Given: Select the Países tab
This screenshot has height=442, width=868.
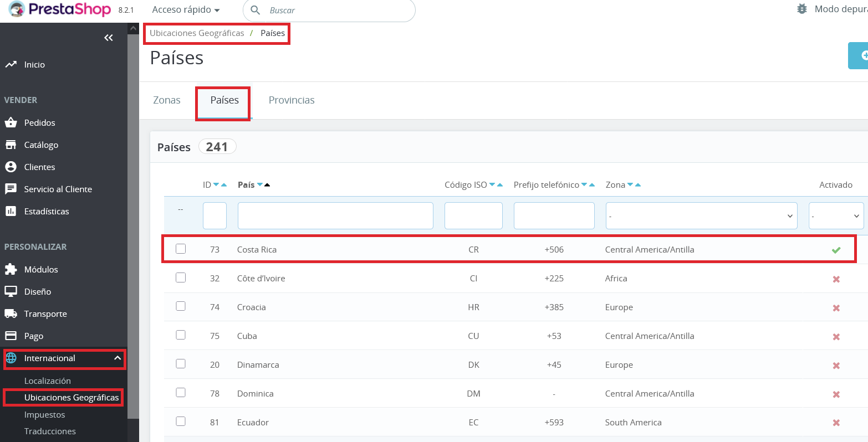Looking at the screenshot, I should [224, 100].
